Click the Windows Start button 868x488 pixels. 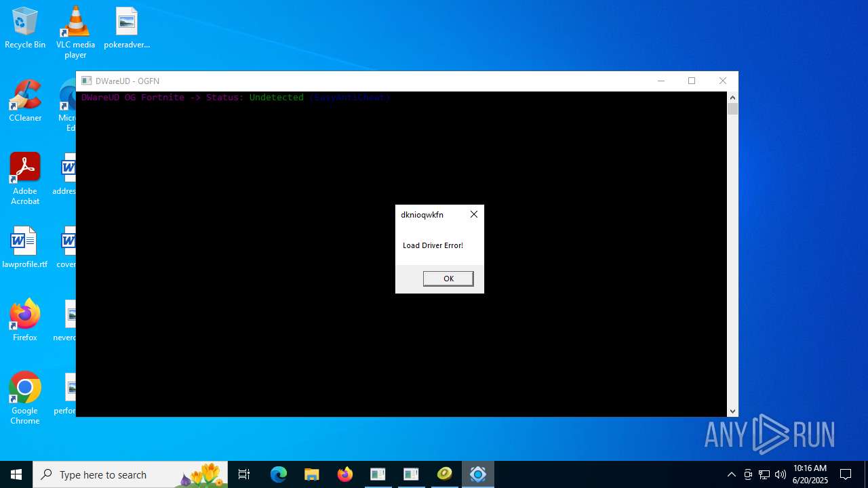[x=16, y=474]
